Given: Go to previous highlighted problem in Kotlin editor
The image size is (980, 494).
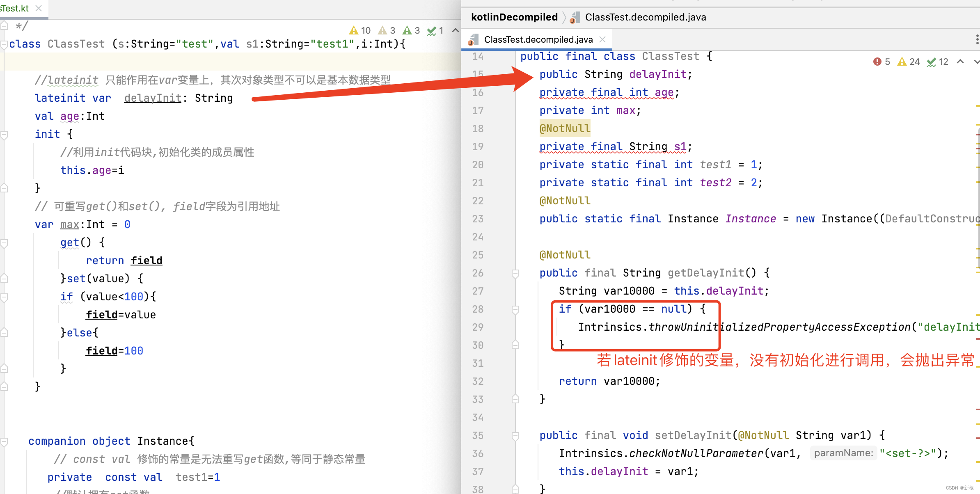Looking at the screenshot, I should click(x=455, y=30).
